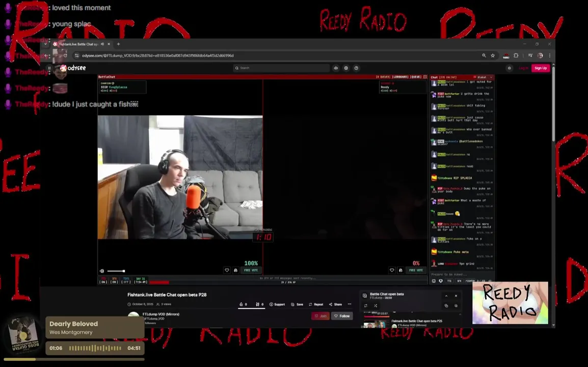Cast FREE VOTE for YungSplacca side
This screenshot has height=367, width=588.
point(251,270)
